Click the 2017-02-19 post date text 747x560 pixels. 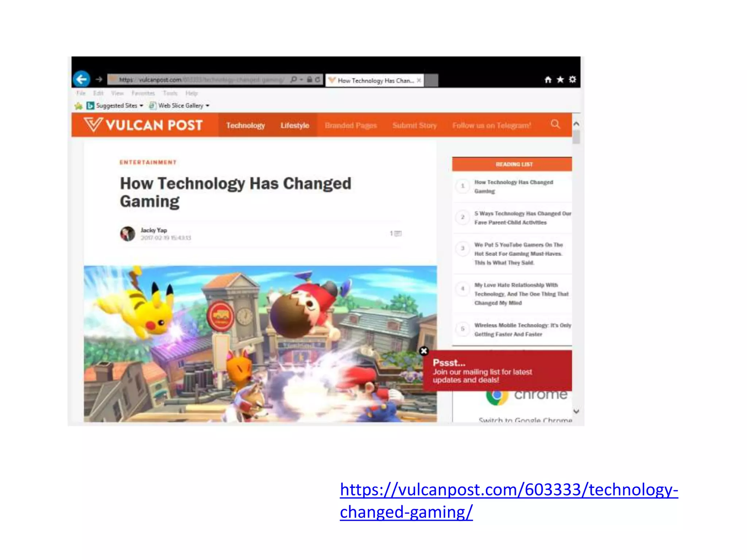click(166, 238)
